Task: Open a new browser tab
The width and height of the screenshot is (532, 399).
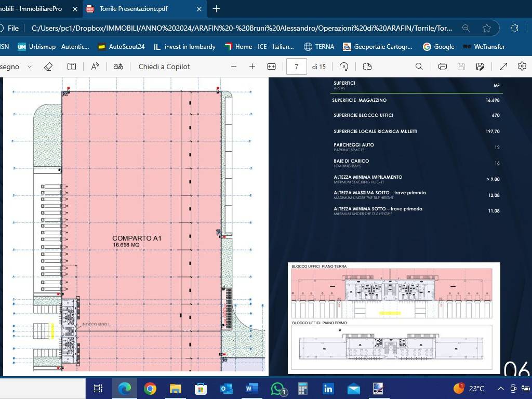Action: coord(216,9)
